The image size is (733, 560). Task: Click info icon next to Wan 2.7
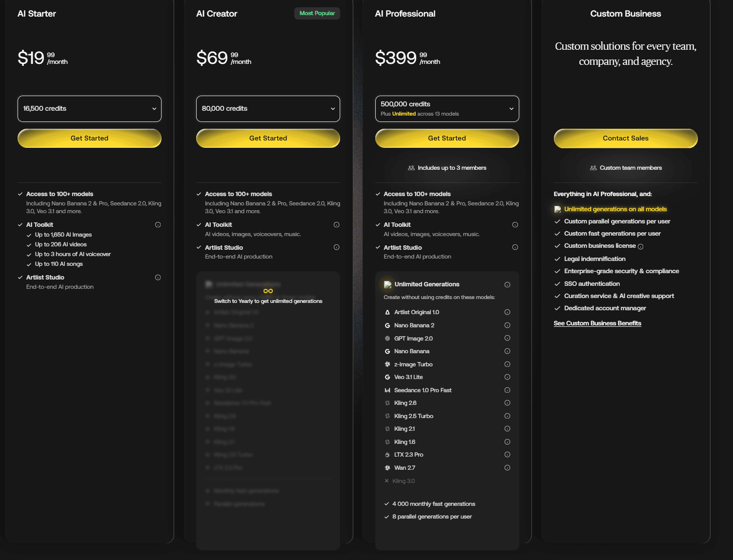pyautogui.click(x=507, y=468)
